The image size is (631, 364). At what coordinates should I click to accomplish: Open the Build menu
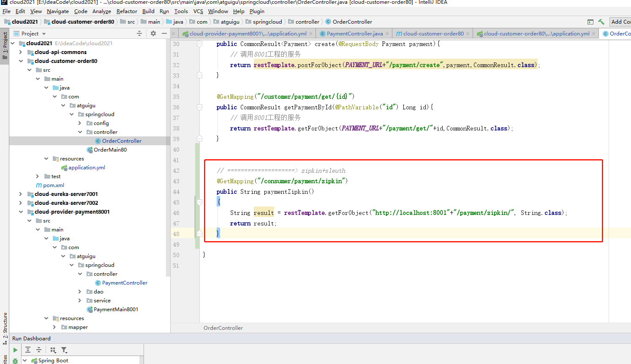pos(148,11)
